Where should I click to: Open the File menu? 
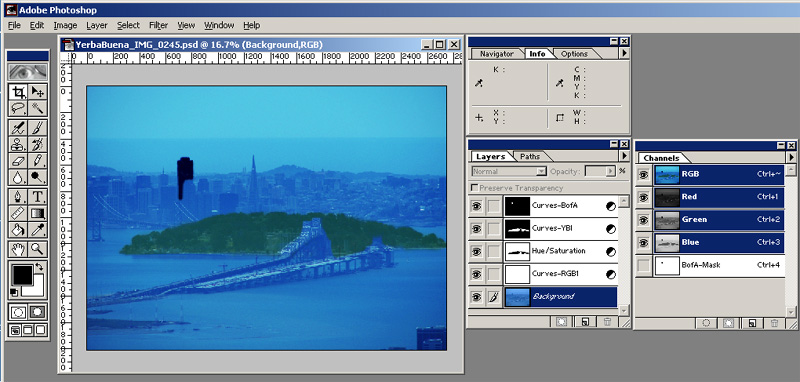(x=14, y=25)
